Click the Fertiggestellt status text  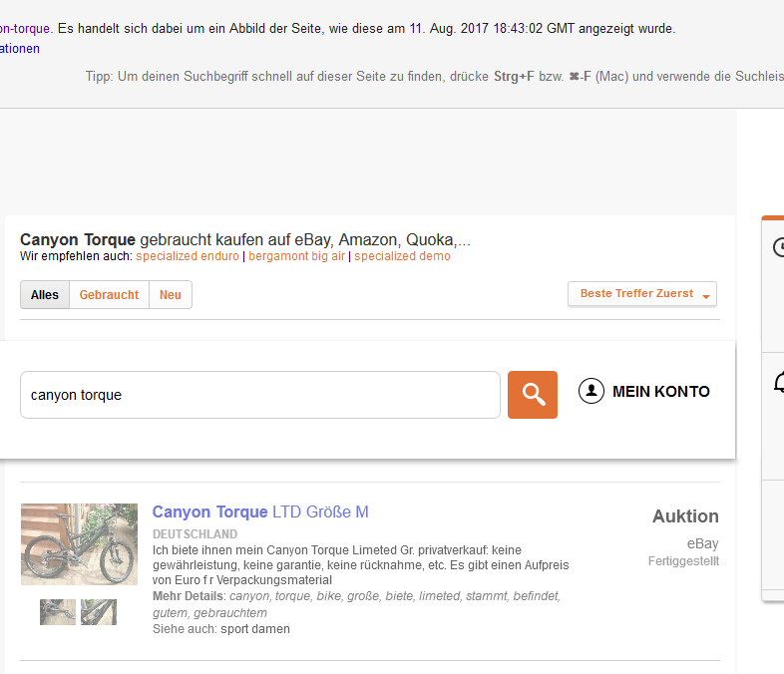(x=683, y=561)
